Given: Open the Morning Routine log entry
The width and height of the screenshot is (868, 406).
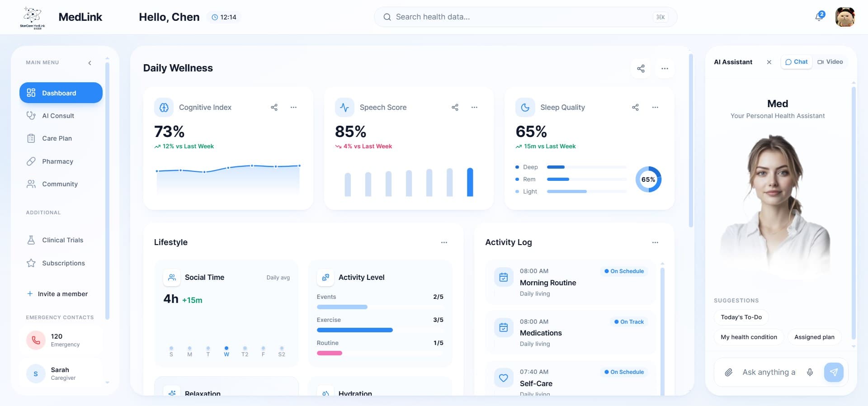Looking at the screenshot, I should click(x=571, y=282).
